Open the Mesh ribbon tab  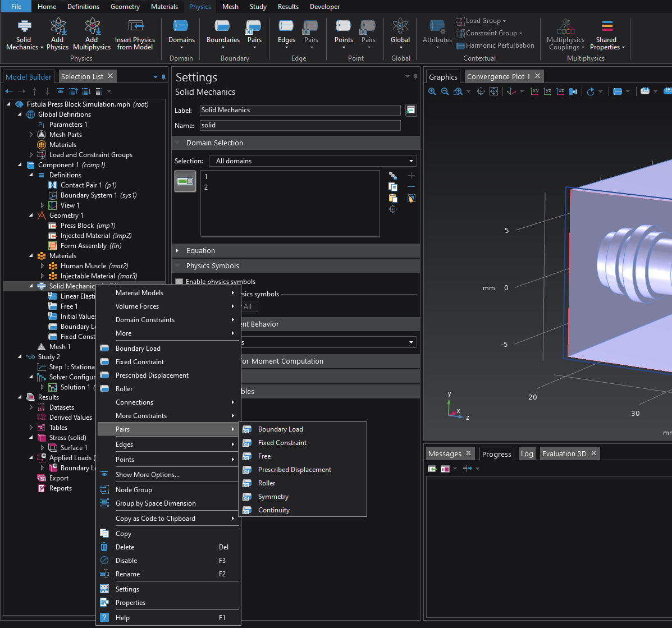[x=230, y=7]
